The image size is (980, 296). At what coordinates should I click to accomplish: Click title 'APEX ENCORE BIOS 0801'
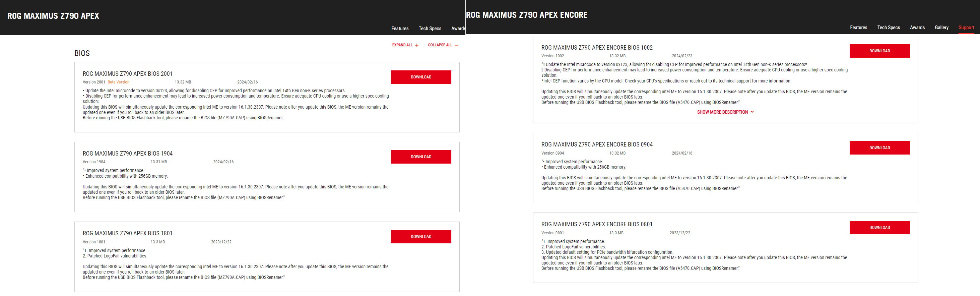pyautogui.click(x=597, y=225)
